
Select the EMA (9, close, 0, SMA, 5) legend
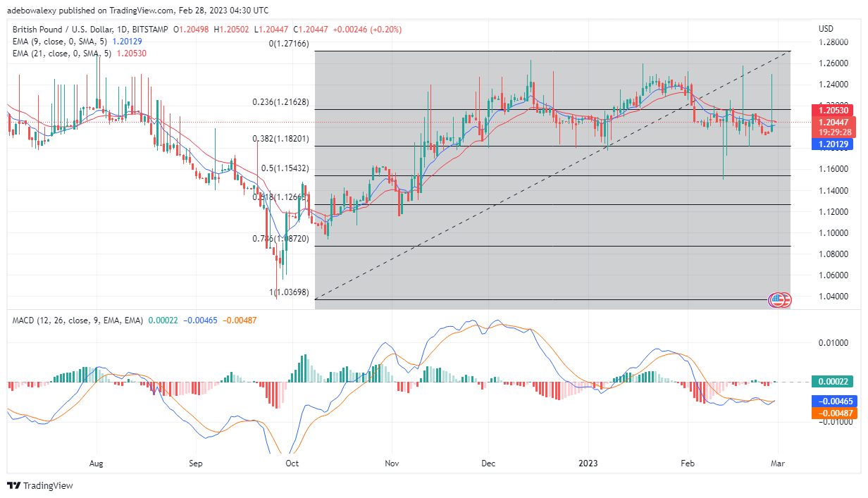(61, 42)
